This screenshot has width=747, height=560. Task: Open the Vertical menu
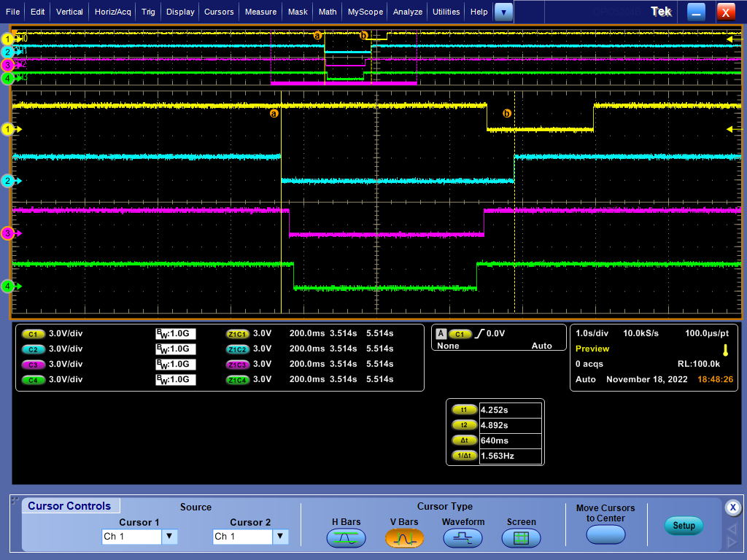point(69,12)
